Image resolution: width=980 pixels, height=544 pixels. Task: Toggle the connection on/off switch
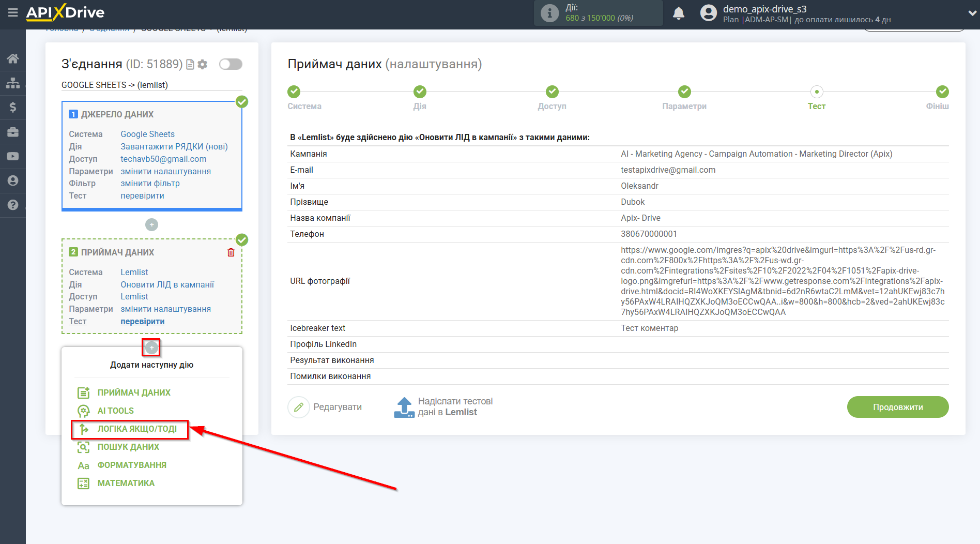click(x=231, y=64)
